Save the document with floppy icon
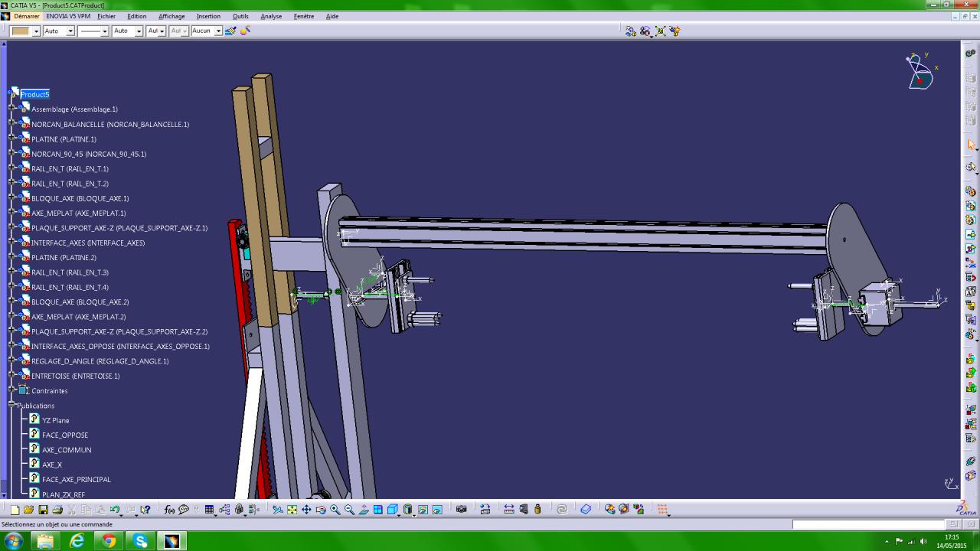The image size is (980, 551). (x=43, y=510)
